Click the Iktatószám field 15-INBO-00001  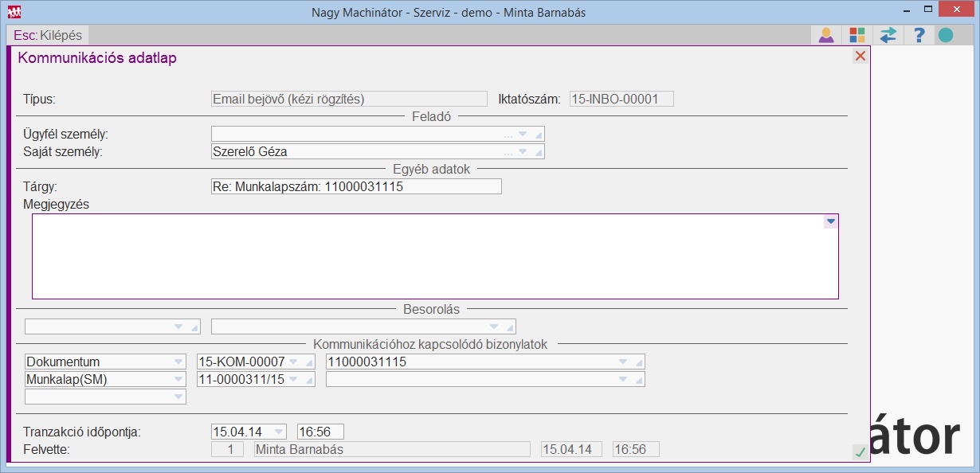[x=621, y=99]
